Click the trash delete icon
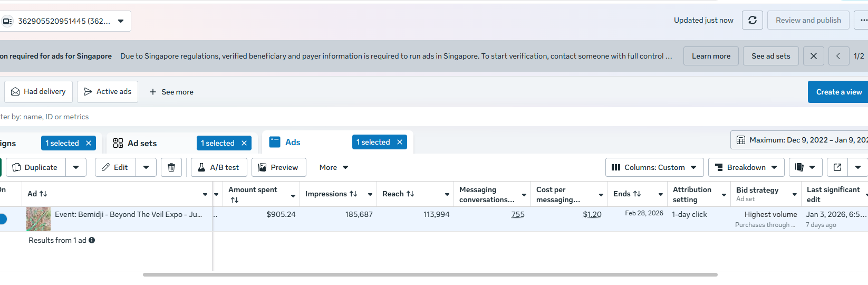This screenshot has height=285, width=868. (171, 167)
